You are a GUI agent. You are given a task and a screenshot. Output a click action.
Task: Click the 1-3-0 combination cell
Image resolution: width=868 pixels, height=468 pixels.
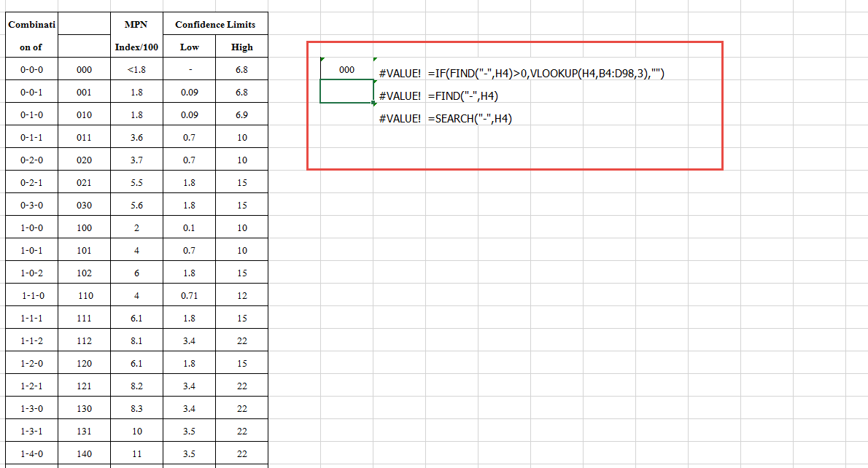point(31,409)
